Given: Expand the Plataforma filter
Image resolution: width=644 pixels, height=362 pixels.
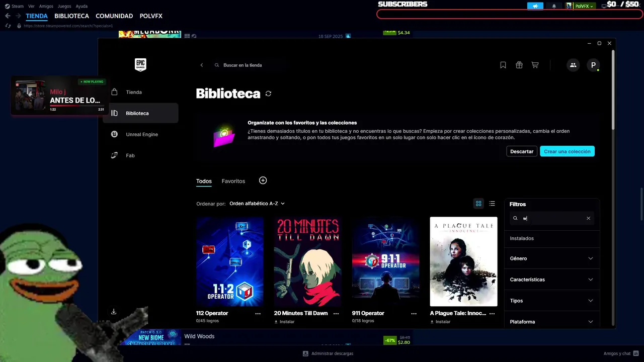Looking at the screenshot, I should 552,321.
